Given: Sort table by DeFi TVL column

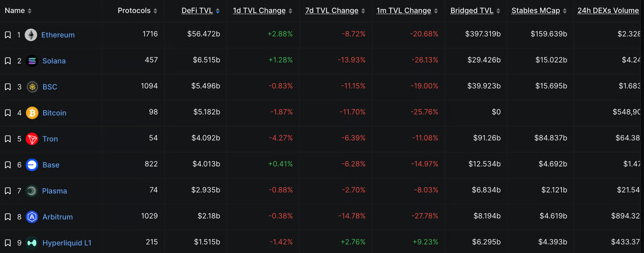Looking at the screenshot, I should click(x=197, y=11).
